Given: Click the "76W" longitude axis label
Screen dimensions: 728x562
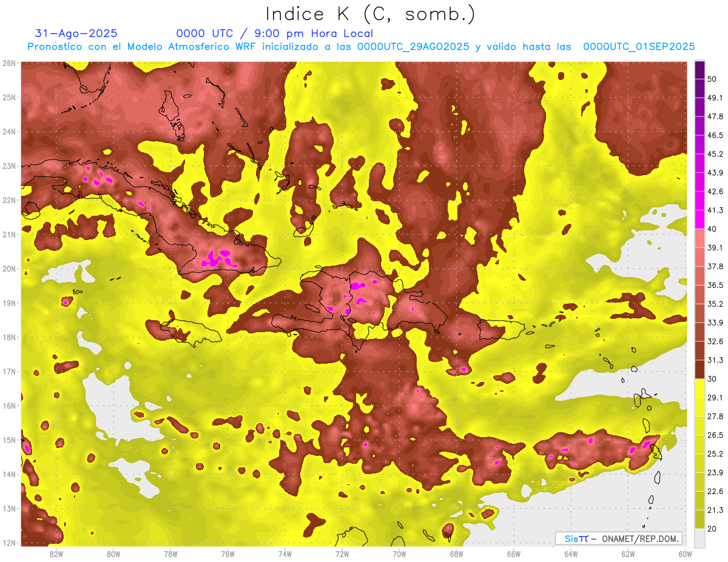Looking at the screenshot, I should pos(228,554).
